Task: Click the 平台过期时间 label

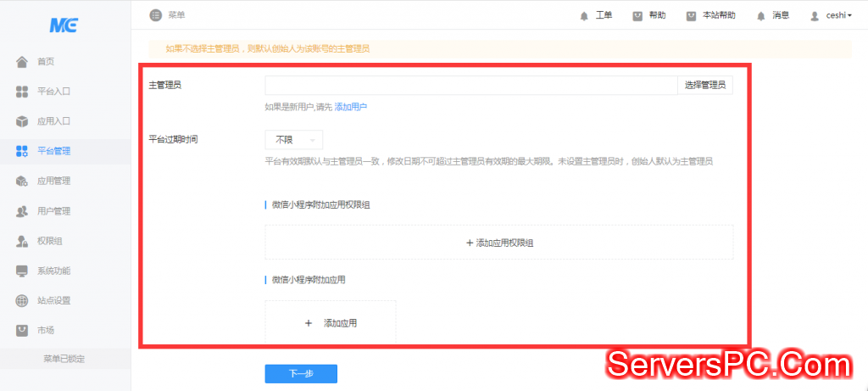Action: 173,139
